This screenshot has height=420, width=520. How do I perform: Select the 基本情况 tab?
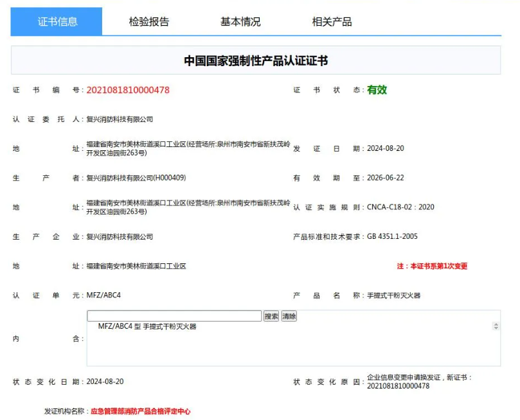(x=240, y=22)
